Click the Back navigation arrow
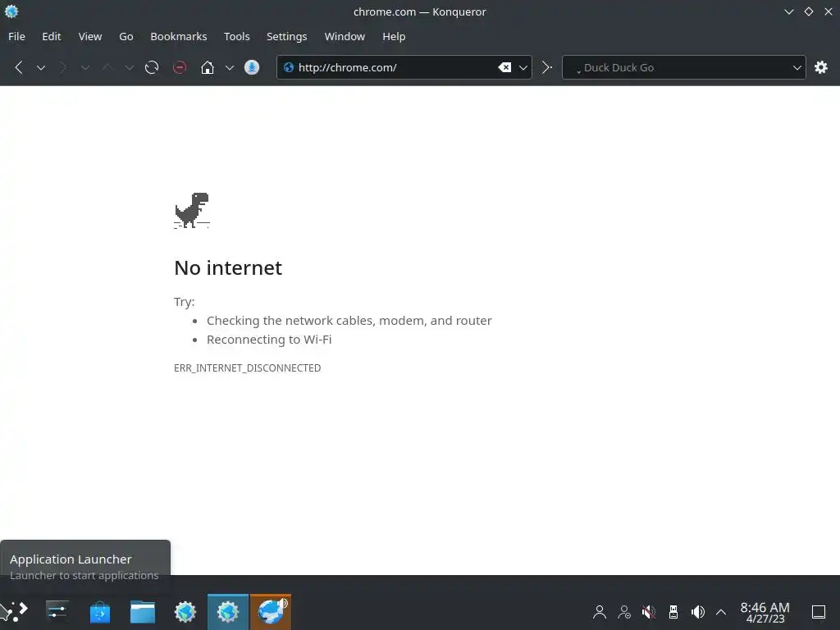This screenshot has width=840, height=630. coord(19,67)
